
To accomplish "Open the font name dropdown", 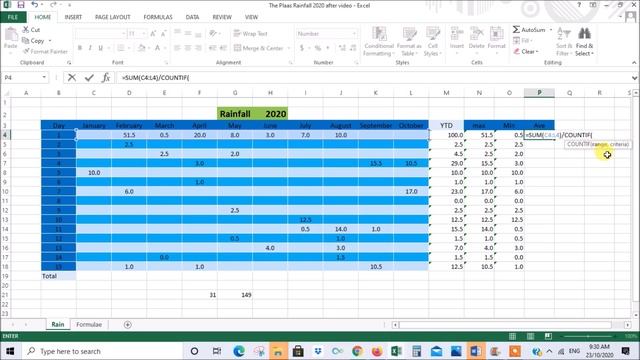I will click(x=124, y=34).
